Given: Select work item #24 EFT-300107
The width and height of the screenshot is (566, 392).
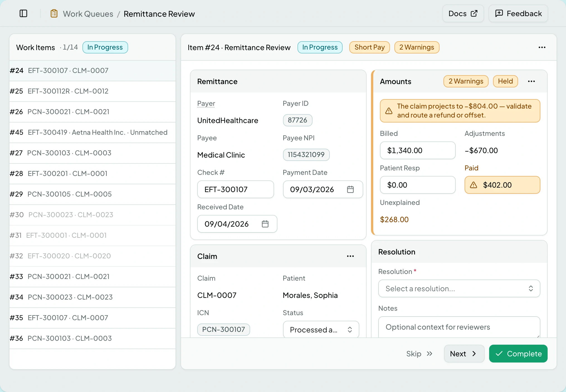Looking at the screenshot, I should coord(92,71).
